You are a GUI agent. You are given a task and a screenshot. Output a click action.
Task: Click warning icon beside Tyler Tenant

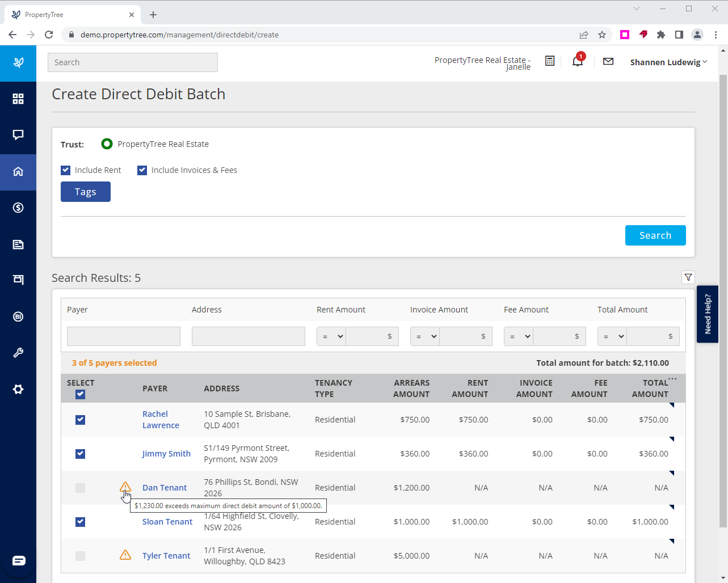click(x=125, y=555)
